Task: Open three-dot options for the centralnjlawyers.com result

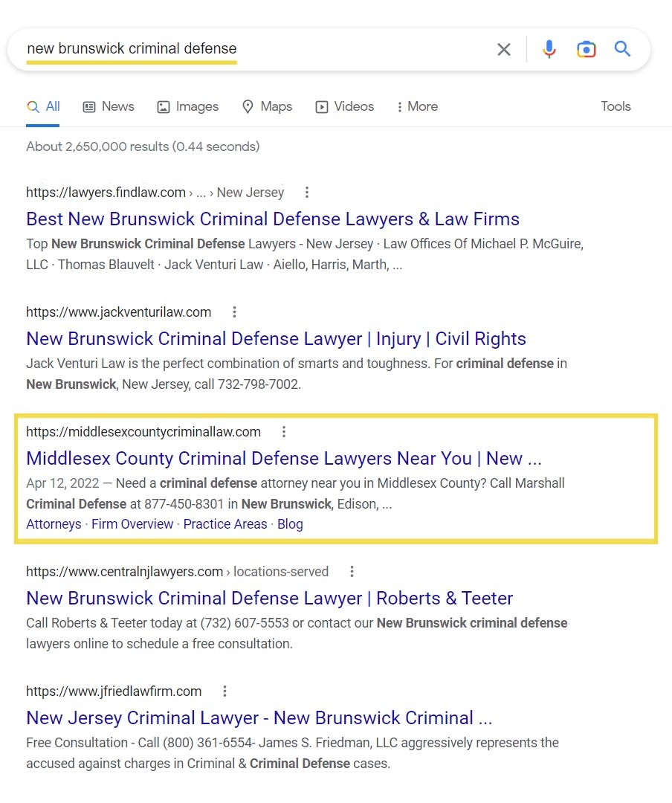Action: (352, 572)
